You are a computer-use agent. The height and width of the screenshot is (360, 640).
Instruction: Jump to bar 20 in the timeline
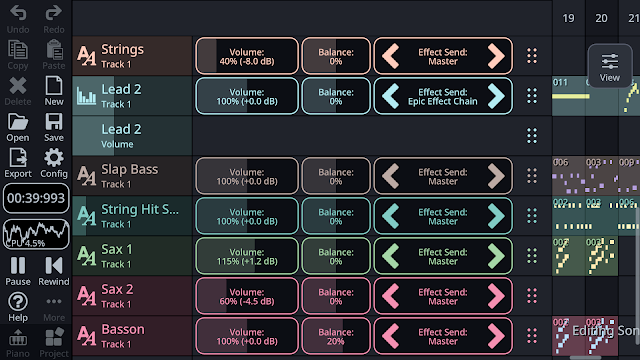pos(602,18)
